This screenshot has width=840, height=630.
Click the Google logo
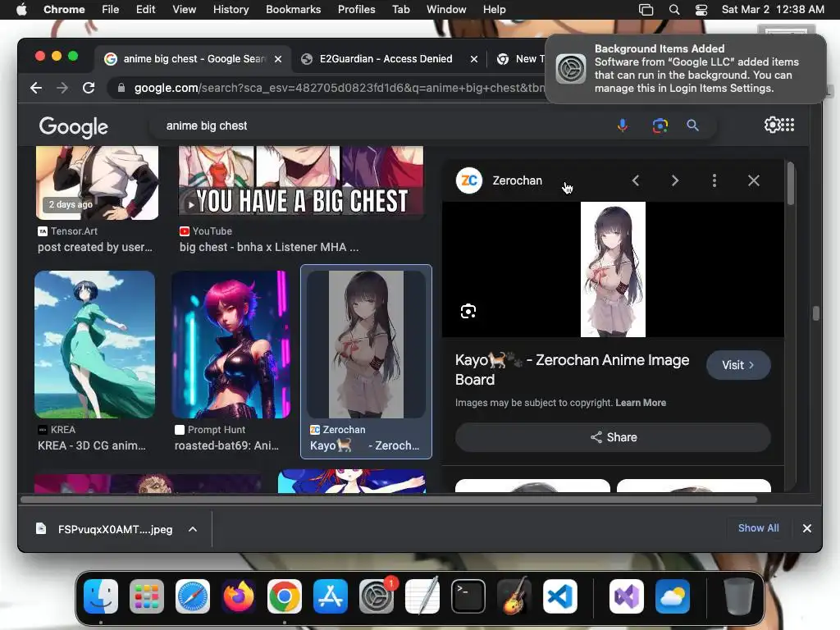73,127
